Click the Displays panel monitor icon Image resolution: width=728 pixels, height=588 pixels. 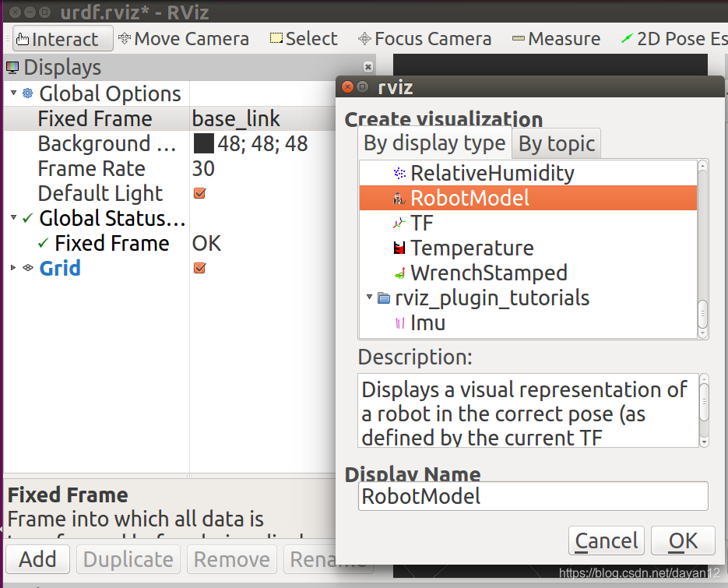12,68
